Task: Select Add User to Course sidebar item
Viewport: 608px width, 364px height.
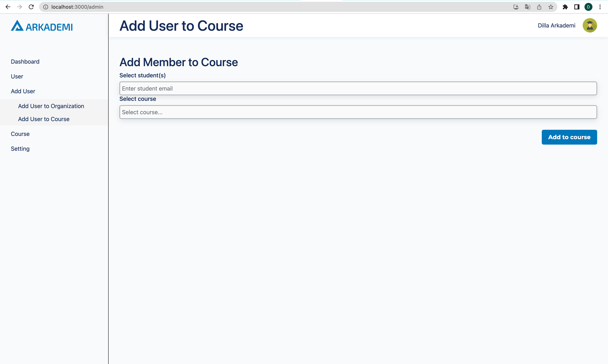Action: pos(44,119)
